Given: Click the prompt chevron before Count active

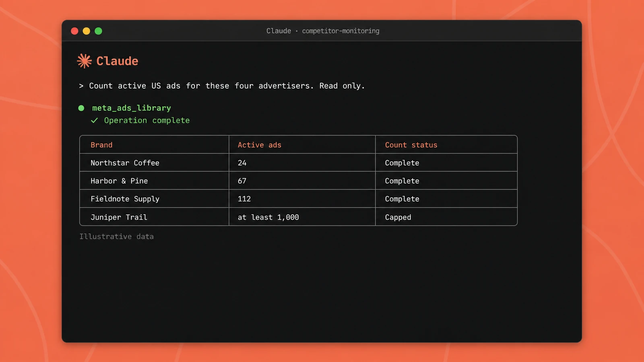Looking at the screenshot, I should click(81, 86).
